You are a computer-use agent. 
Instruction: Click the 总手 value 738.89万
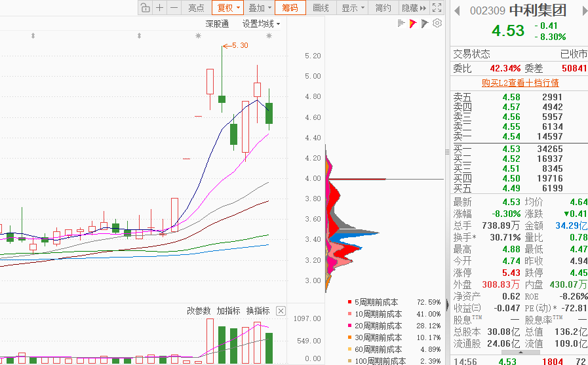(x=501, y=225)
